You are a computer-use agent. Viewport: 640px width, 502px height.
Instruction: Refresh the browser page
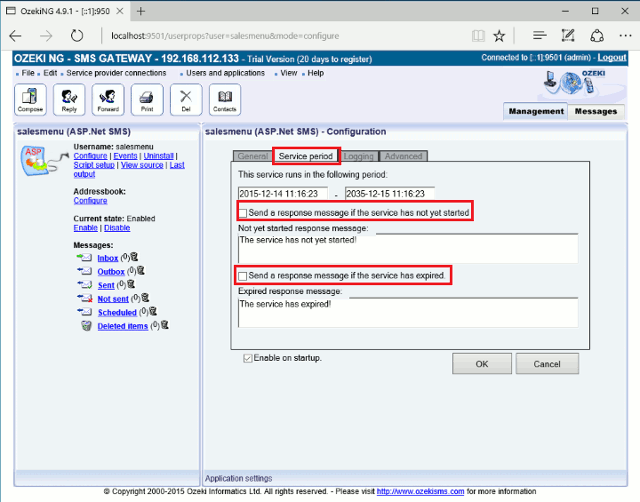click(77, 36)
